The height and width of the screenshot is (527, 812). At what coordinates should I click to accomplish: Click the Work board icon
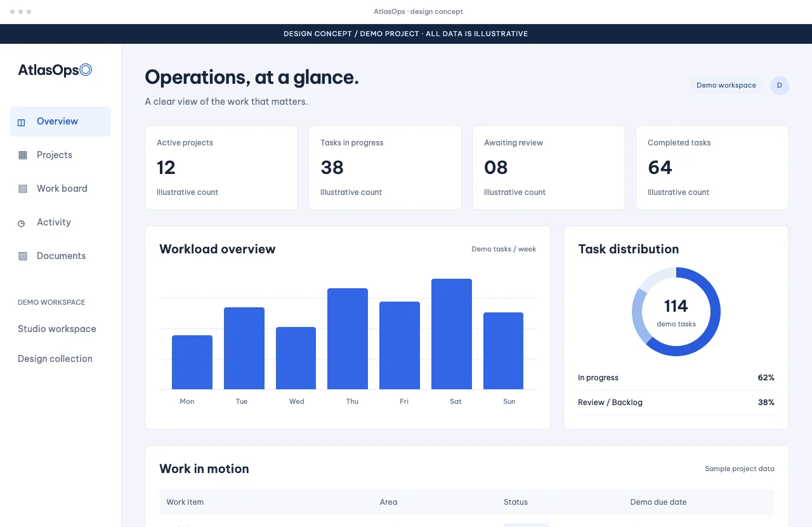23,189
